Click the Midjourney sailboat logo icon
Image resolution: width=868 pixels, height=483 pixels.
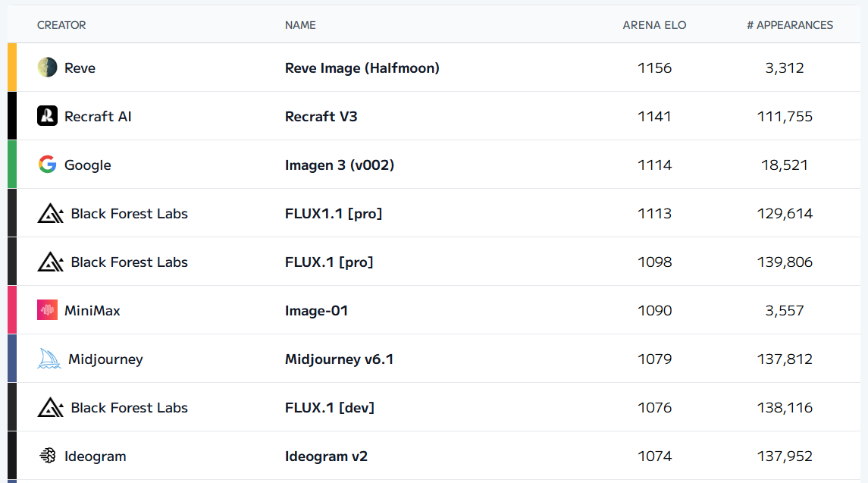pyautogui.click(x=49, y=359)
